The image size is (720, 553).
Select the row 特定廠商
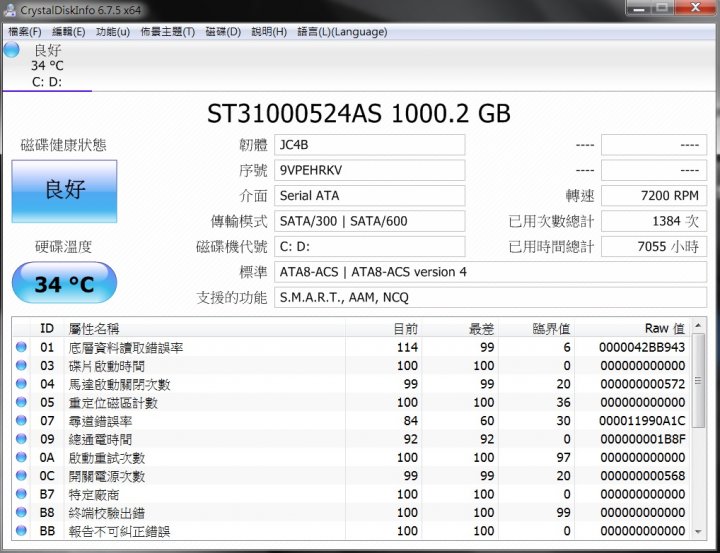point(351,494)
